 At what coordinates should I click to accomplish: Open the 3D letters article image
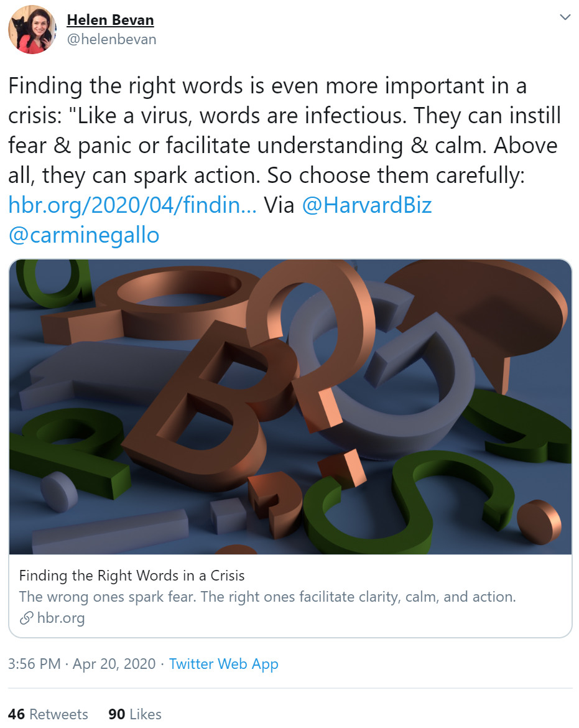(x=290, y=407)
